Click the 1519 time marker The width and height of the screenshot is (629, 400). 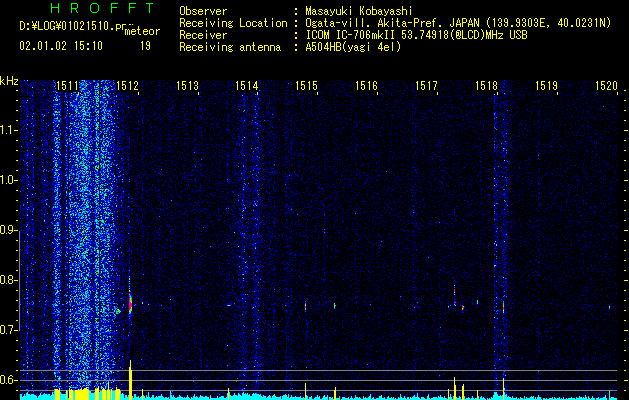click(546, 85)
